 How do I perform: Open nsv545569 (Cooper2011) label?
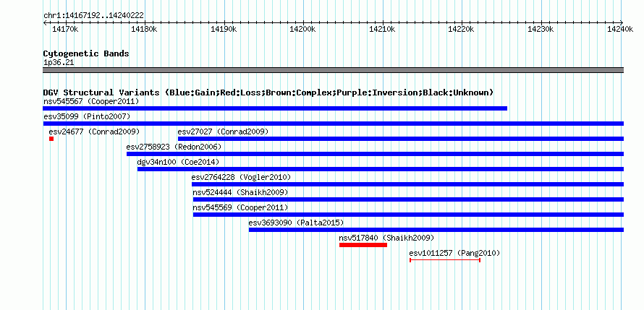click(x=240, y=207)
